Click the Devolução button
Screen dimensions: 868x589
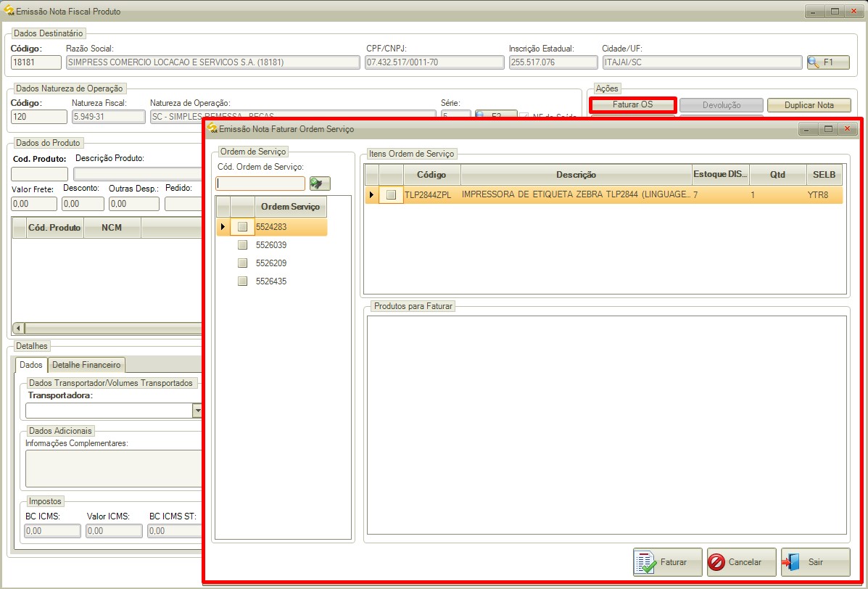pos(722,105)
